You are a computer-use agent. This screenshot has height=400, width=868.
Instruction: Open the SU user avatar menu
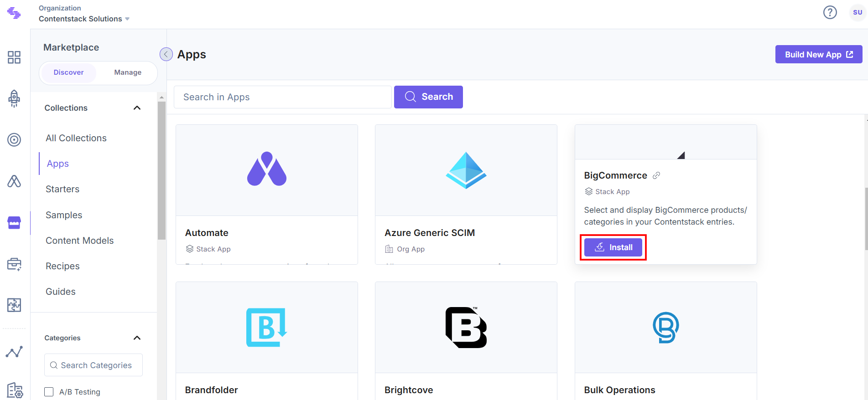[x=858, y=12]
